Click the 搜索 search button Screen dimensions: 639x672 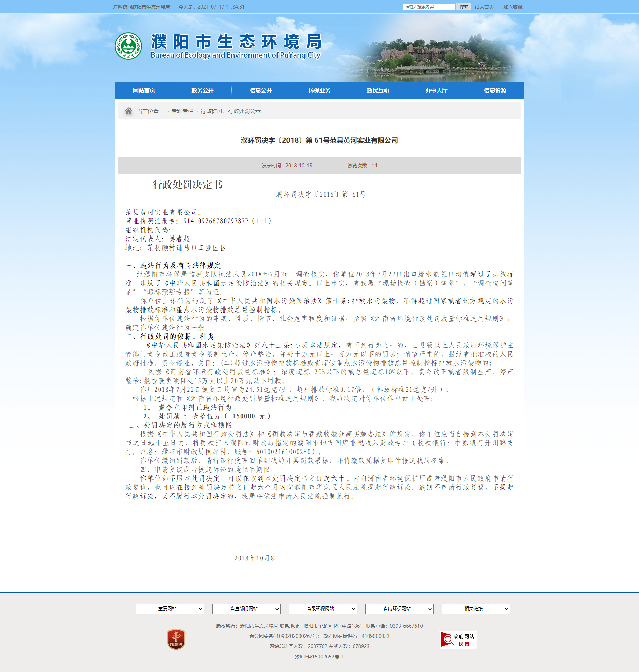(464, 7)
